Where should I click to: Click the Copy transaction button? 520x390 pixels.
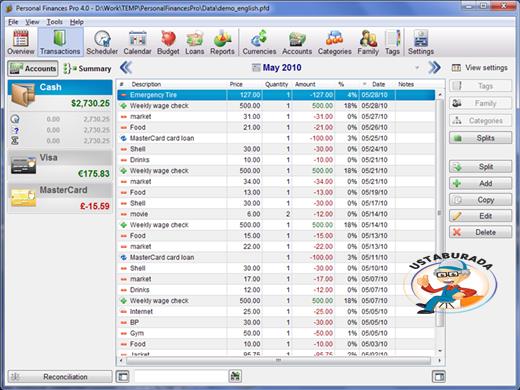tap(480, 200)
